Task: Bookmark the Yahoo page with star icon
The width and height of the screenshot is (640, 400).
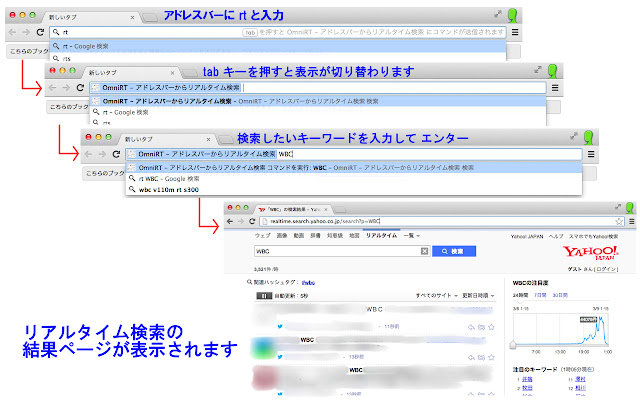Action: point(619,221)
